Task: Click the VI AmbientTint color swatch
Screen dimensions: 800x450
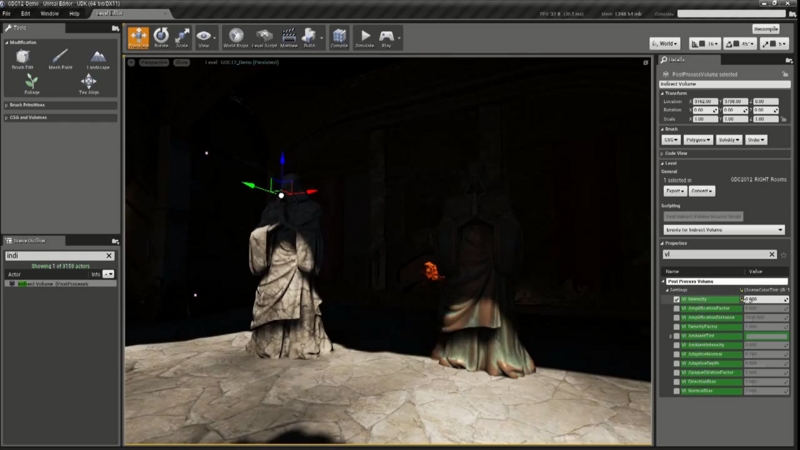Action: pos(766,336)
